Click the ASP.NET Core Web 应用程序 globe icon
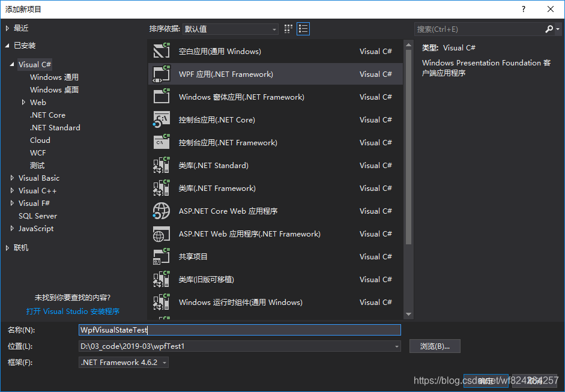 click(162, 211)
